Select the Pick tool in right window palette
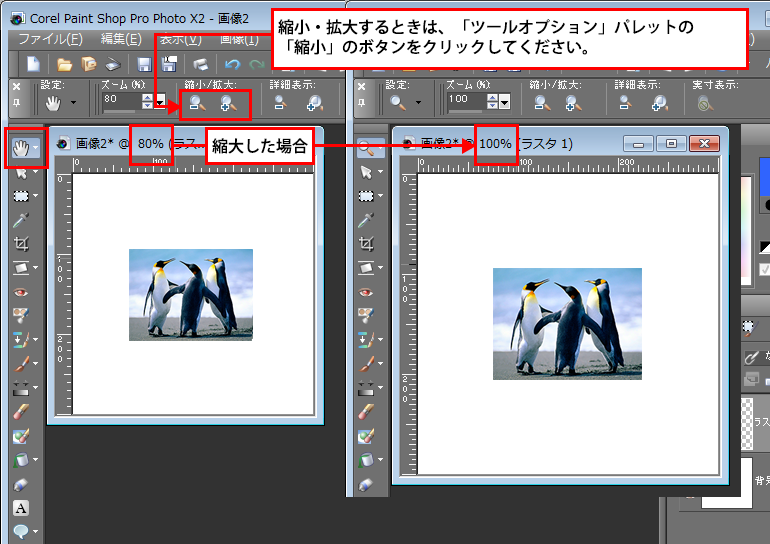Screen dimensions: 770x544 point(366,172)
